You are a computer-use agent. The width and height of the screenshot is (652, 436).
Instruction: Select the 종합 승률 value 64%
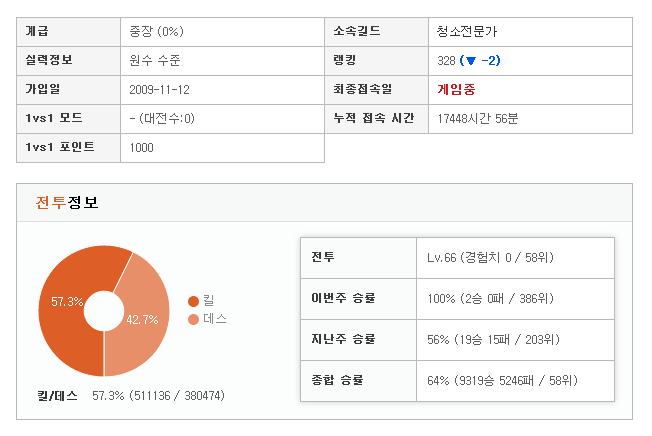(437, 380)
